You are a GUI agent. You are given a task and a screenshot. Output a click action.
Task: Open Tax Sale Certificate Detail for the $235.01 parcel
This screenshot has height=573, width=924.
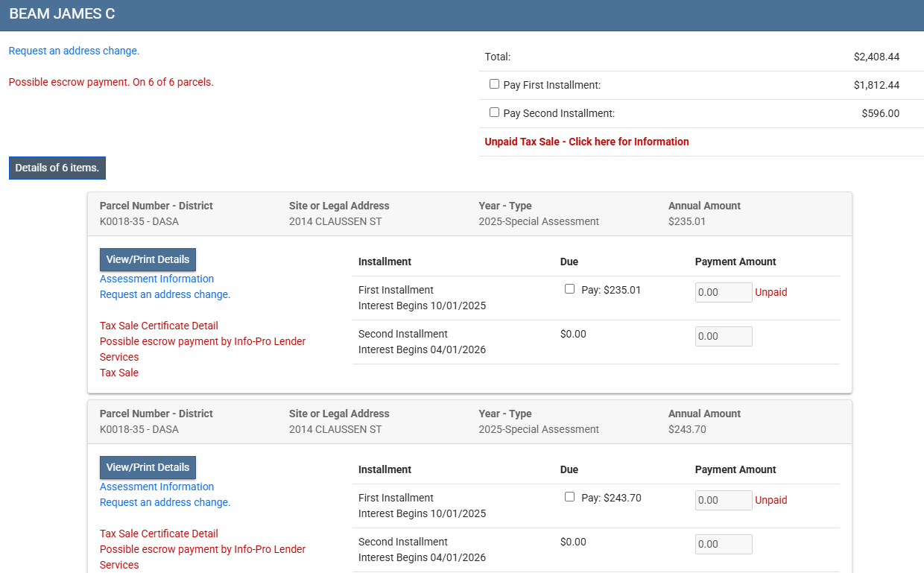click(x=159, y=326)
